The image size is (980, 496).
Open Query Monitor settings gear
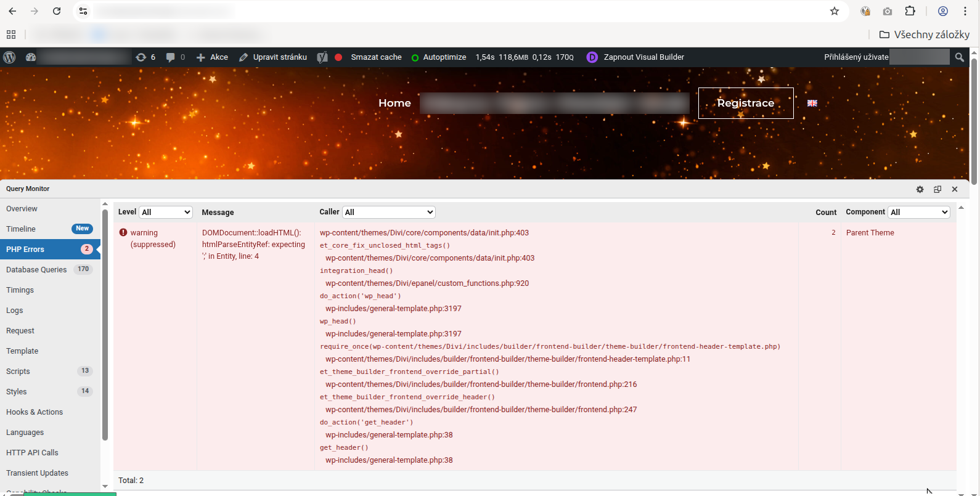click(920, 189)
